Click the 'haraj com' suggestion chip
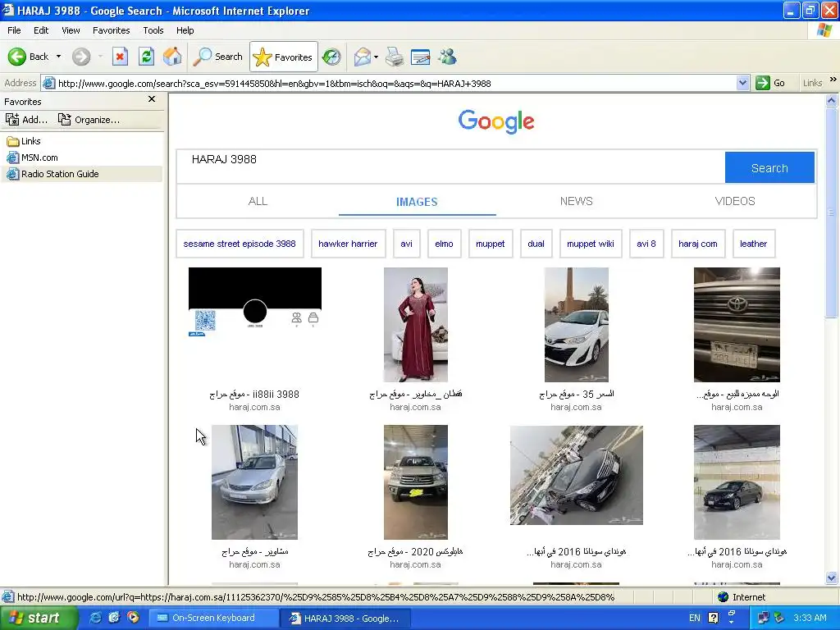 tap(698, 244)
